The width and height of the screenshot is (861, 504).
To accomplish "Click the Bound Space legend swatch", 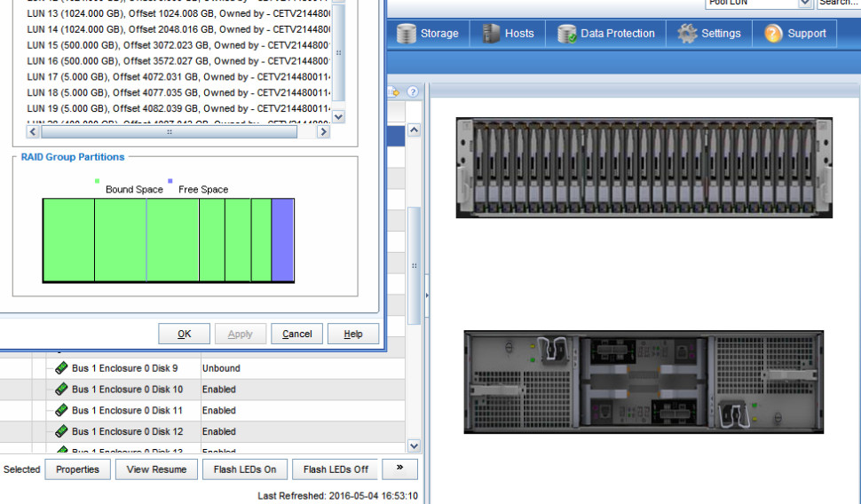I will pyautogui.click(x=97, y=181).
